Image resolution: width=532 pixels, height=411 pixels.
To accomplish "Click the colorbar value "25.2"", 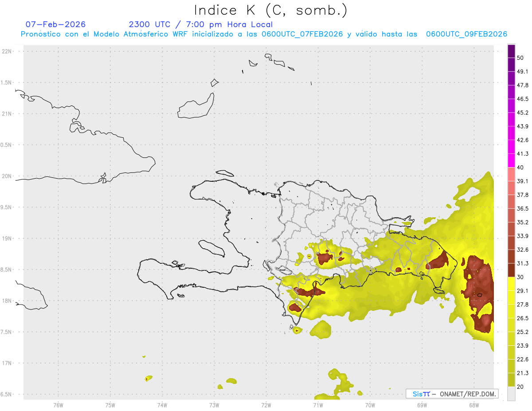I will coord(523,333).
